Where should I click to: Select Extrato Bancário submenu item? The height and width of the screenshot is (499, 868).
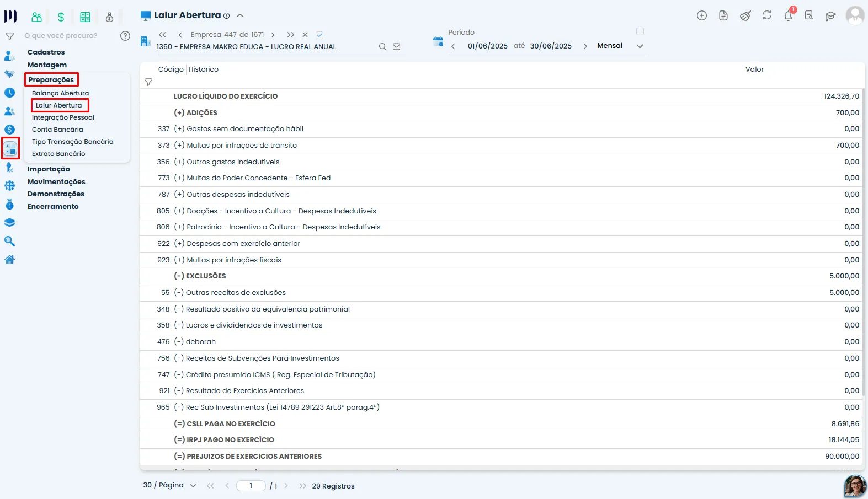click(x=58, y=154)
